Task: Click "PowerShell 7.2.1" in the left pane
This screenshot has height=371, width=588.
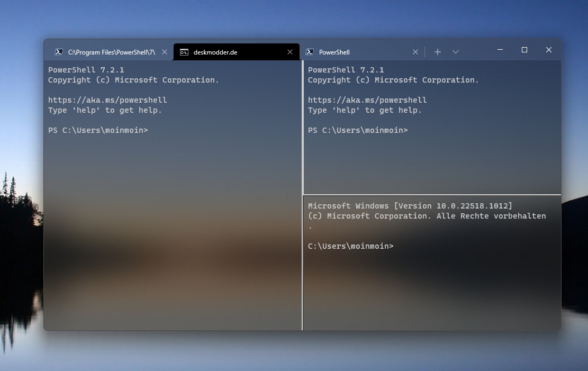Action: pyautogui.click(x=86, y=70)
